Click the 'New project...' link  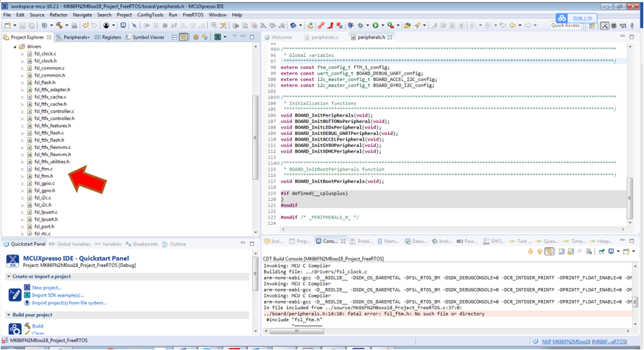coord(46,287)
